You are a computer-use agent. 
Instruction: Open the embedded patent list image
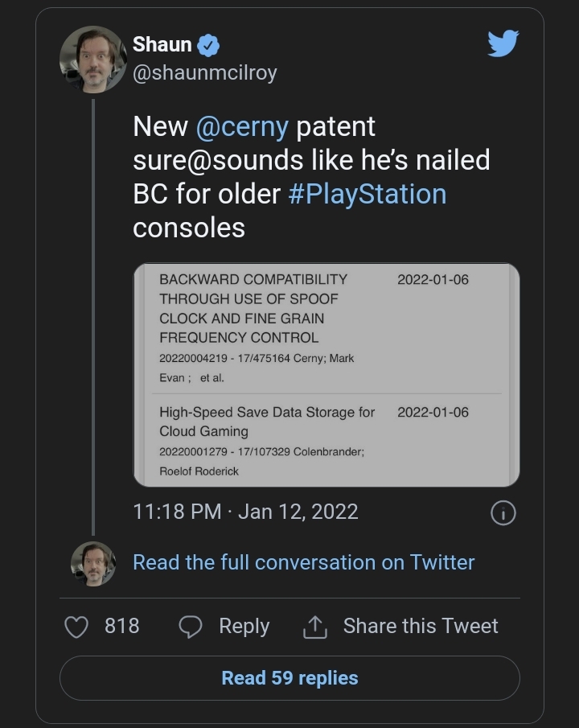[326, 376]
